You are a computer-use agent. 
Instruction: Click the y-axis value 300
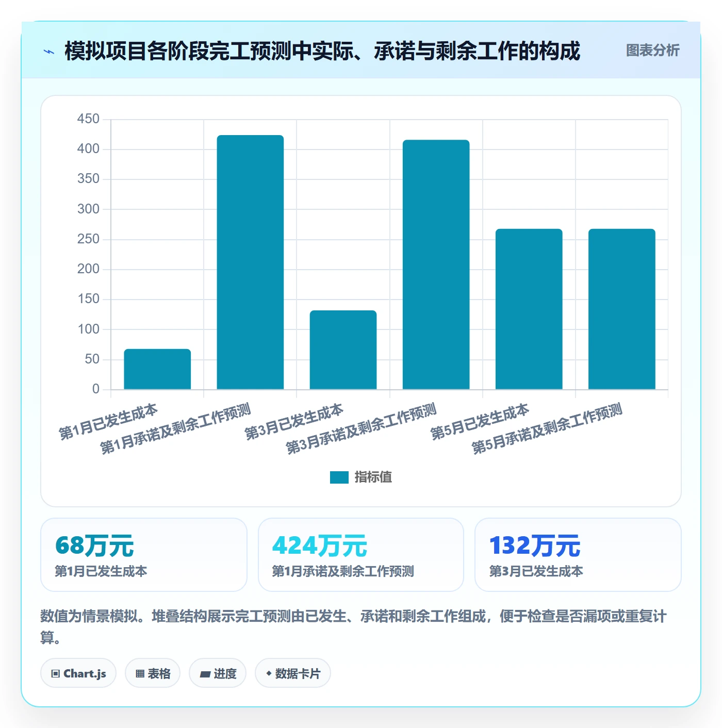pos(88,209)
